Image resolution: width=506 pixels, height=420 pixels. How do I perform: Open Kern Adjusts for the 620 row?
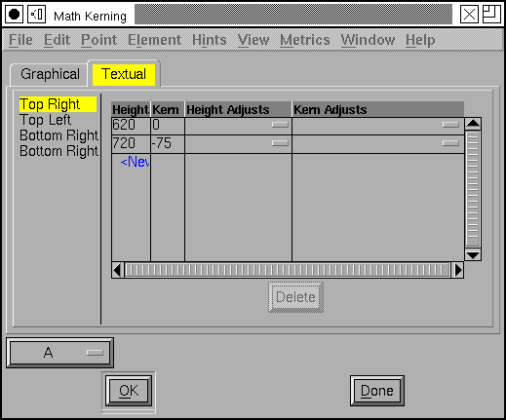pyautogui.click(x=378, y=126)
